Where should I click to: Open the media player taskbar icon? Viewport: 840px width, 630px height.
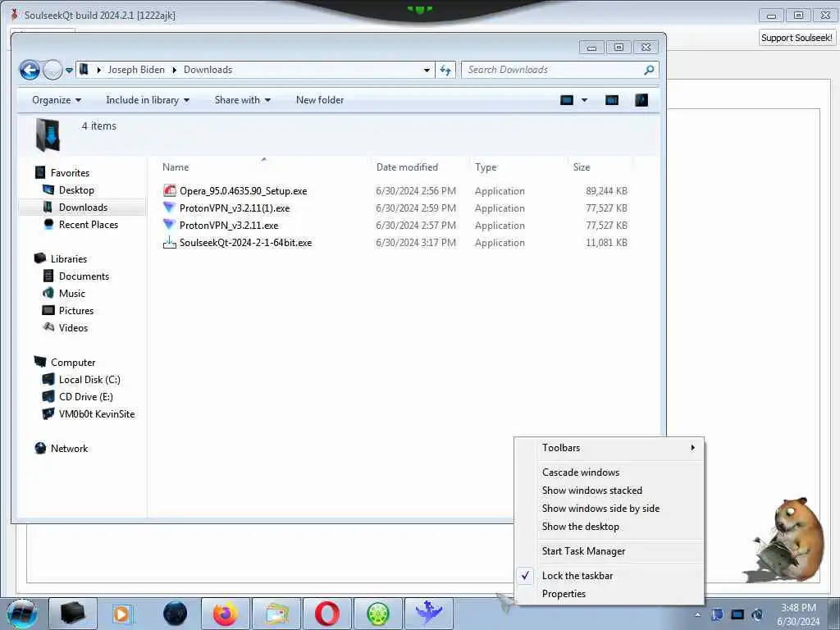(124, 614)
